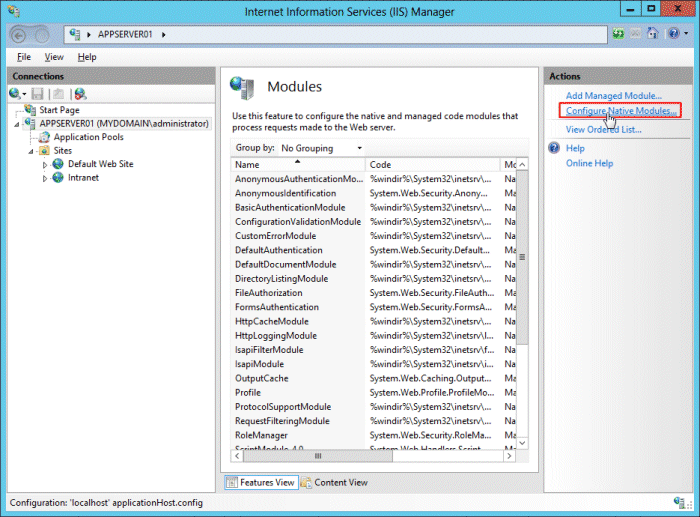The image size is (700, 517).
Task: Click the scroll left arrow of modules list
Action: [x=237, y=456]
